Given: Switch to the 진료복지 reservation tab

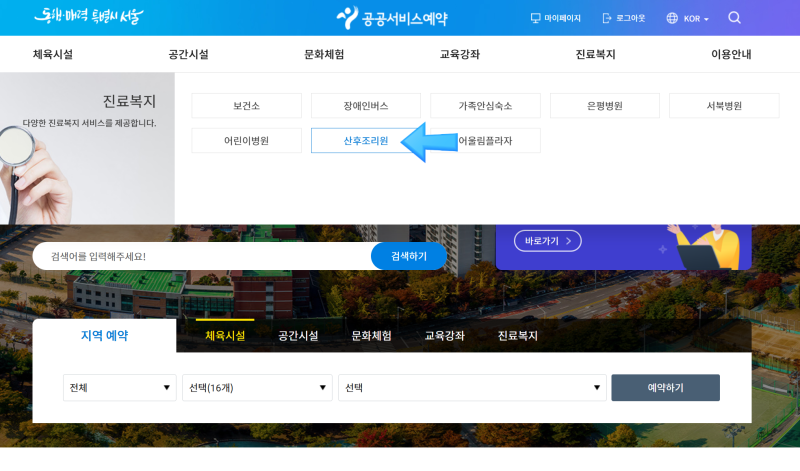Looking at the screenshot, I should (x=517, y=335).
